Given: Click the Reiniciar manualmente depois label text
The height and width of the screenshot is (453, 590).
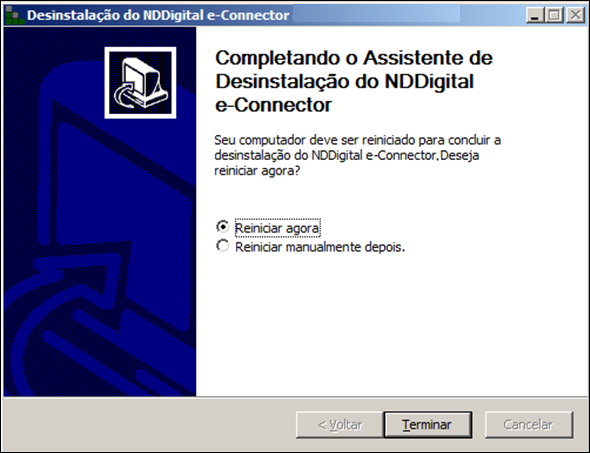Looking at the screenshot, I should 320,247.
